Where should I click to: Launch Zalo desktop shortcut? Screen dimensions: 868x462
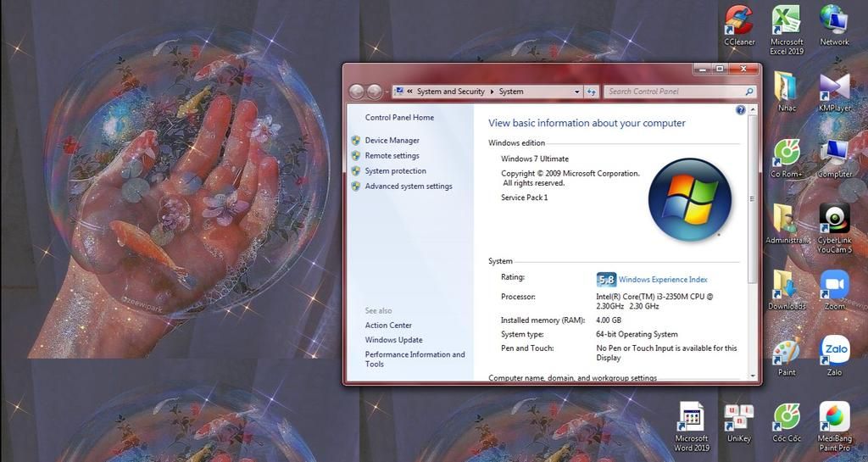click(834, 357)
